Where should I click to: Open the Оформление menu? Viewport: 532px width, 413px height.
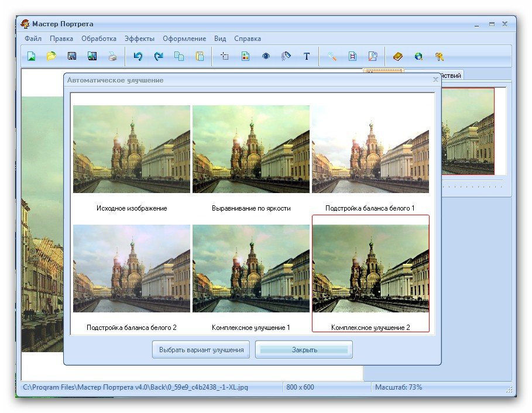pos(184,39)
